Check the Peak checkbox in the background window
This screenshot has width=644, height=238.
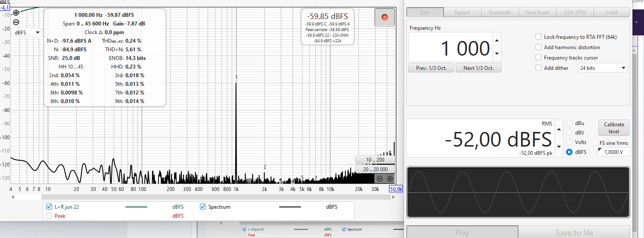tap(244, 235)
